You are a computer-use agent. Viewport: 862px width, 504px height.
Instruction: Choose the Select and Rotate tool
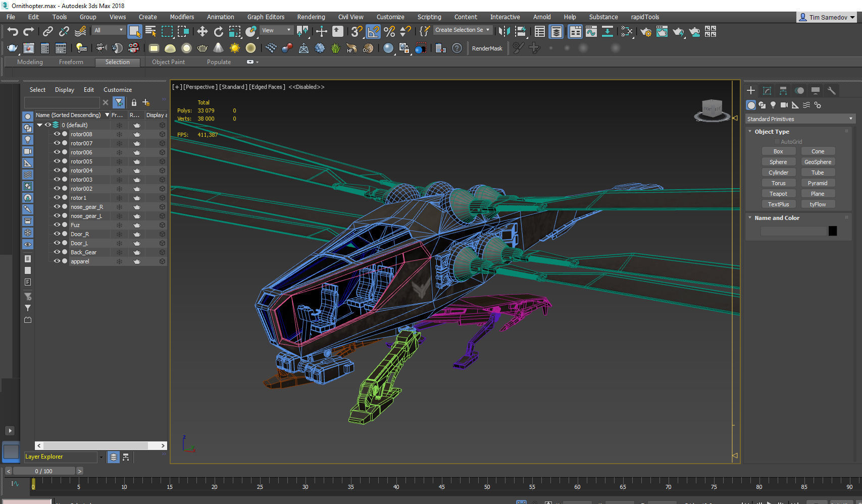pyautogui.click(x=218, y=31)
